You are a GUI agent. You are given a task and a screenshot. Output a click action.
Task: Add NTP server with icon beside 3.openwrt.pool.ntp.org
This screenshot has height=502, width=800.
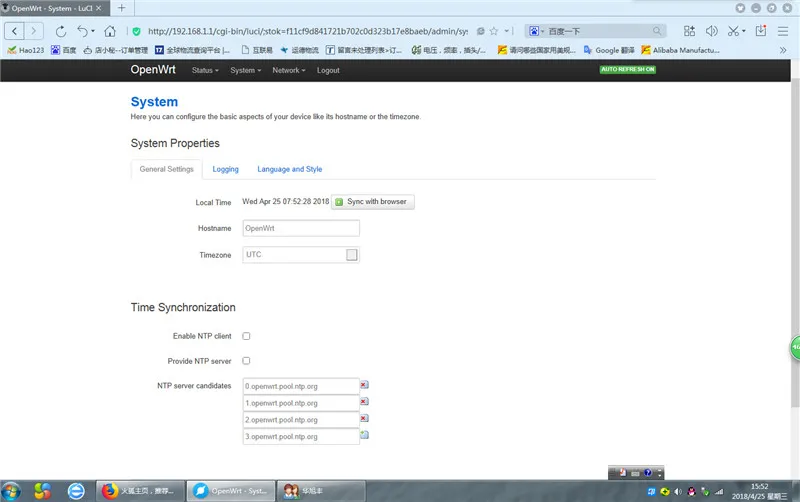click(364, 435)
